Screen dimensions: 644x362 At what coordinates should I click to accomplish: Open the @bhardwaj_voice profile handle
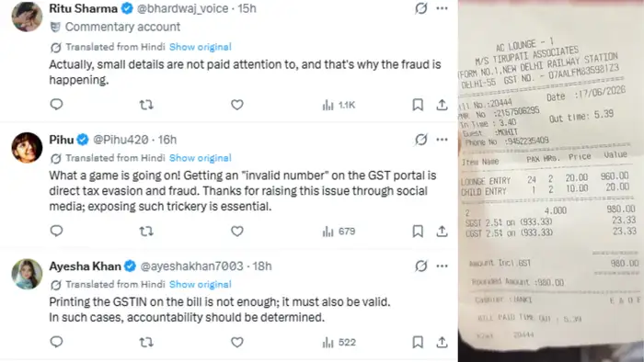pos(182,8)
